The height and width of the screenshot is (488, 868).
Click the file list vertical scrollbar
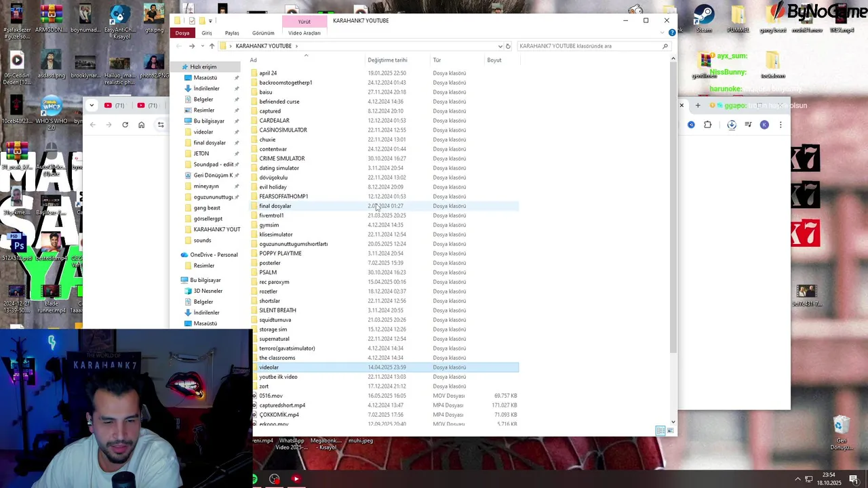[x=673, y=207]
